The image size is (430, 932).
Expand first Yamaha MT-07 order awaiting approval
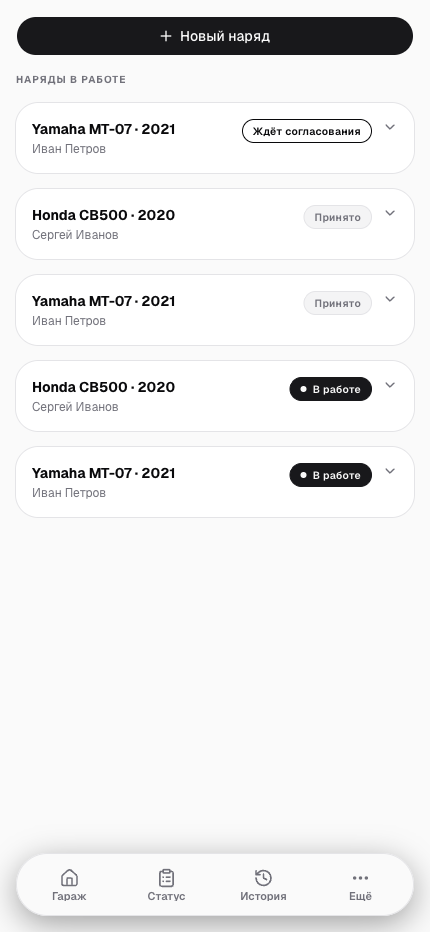(390, 127)
